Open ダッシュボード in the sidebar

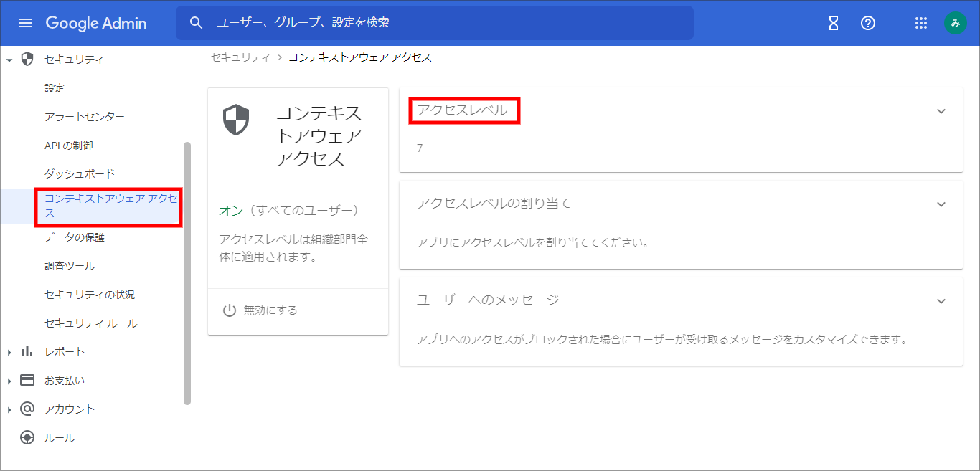click(x=80, y=174)
